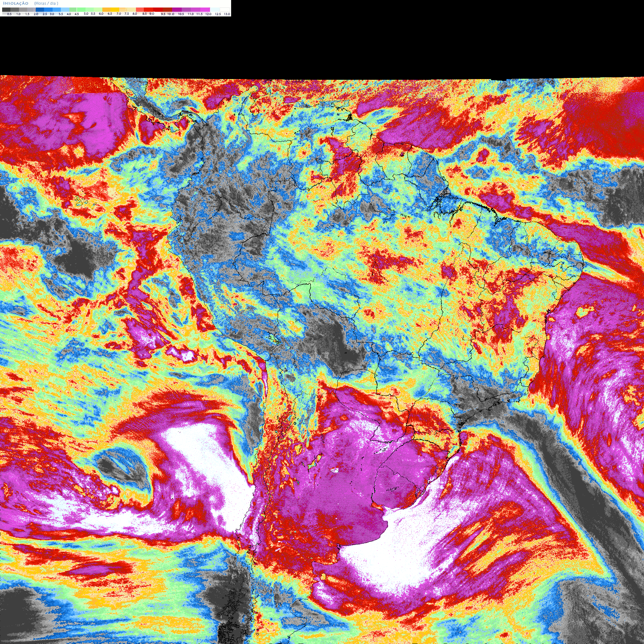Click the '6.0' legend value
This screenshot has height=644, width=644.
click(101, 14)
